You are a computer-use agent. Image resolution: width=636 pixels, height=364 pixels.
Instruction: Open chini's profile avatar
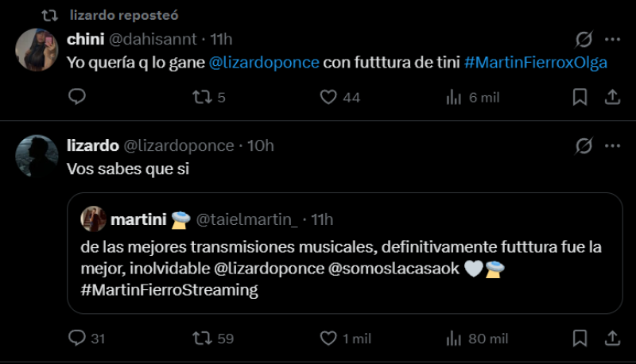36,49
